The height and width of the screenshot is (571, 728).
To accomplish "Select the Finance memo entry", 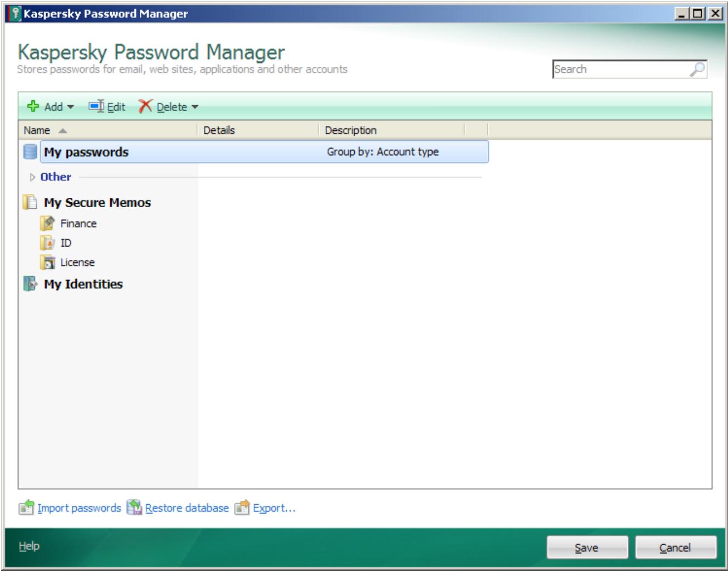I will (78, 224).
